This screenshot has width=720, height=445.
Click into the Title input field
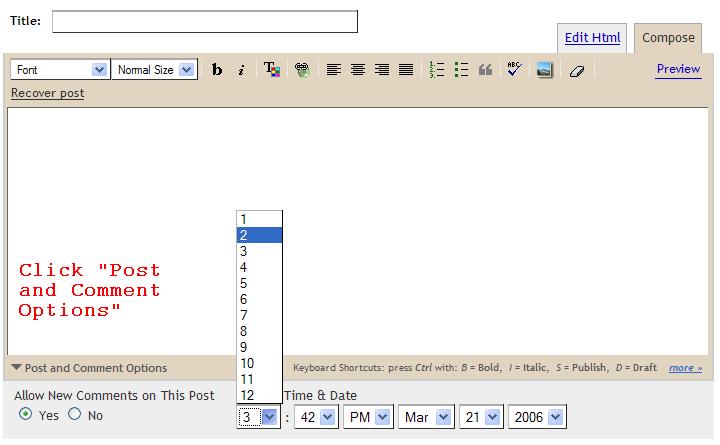204,21
